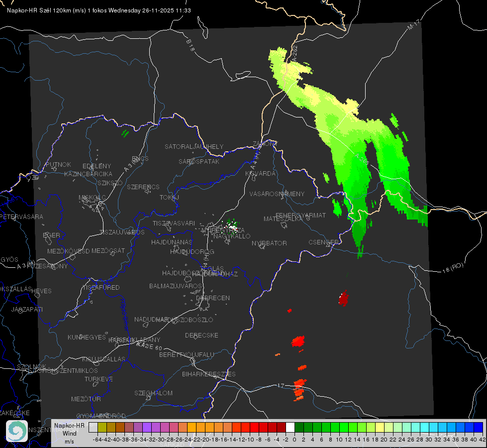Click the DEBRECEN city label

[x=213, y=298]
